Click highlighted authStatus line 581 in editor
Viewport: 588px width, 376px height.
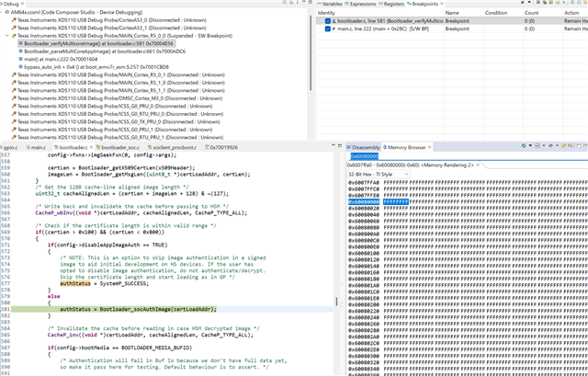point(138,310)
